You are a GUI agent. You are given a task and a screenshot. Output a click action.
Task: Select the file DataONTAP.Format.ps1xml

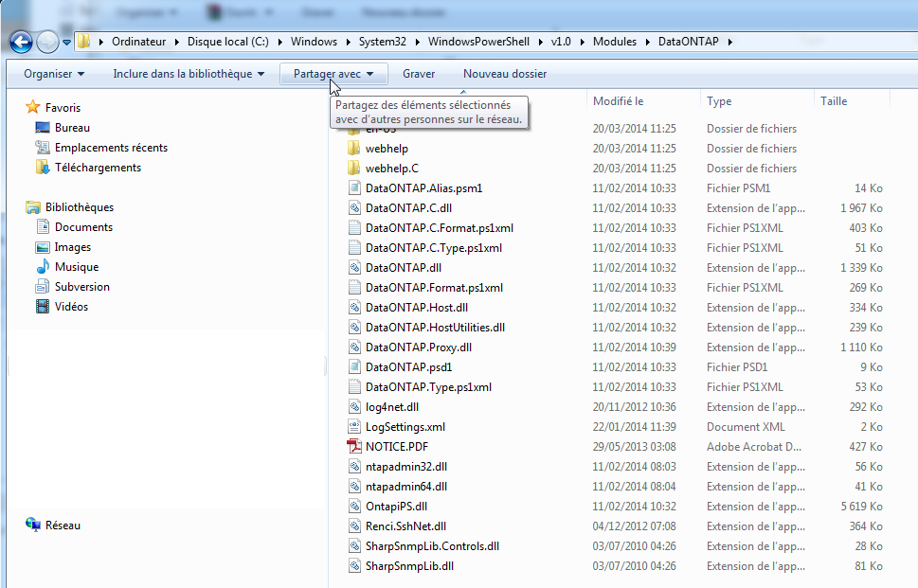[x=434, y=287]
